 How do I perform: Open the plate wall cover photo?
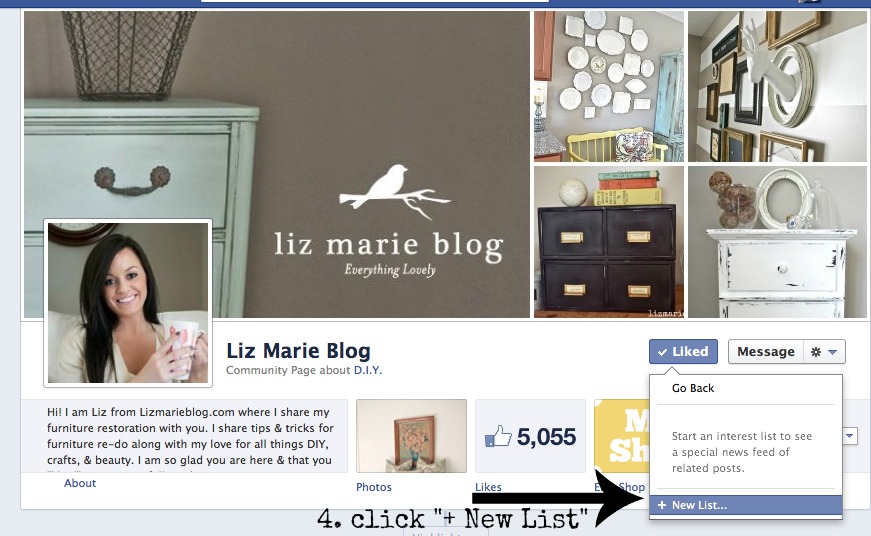(609, 87)
